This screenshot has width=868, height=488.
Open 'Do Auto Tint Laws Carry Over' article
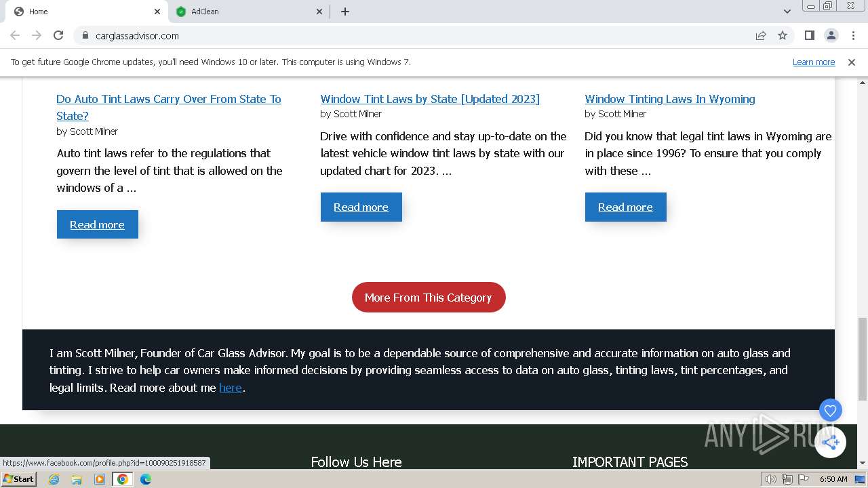(x=169, y=107)
